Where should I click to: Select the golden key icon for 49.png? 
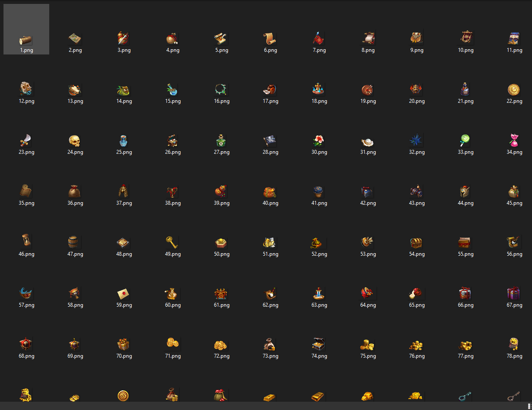(173, 243)
